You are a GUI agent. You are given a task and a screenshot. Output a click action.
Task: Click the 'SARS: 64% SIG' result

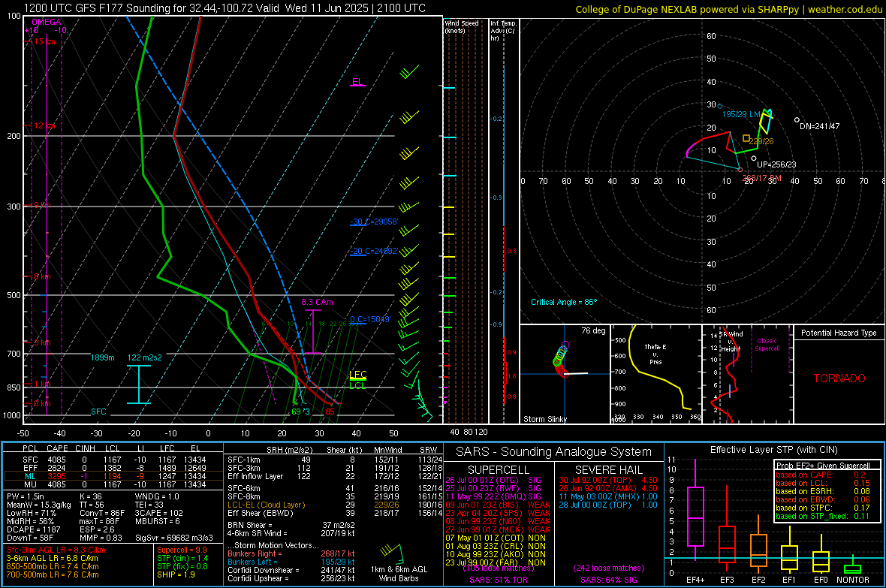click(x=608, y=580)
